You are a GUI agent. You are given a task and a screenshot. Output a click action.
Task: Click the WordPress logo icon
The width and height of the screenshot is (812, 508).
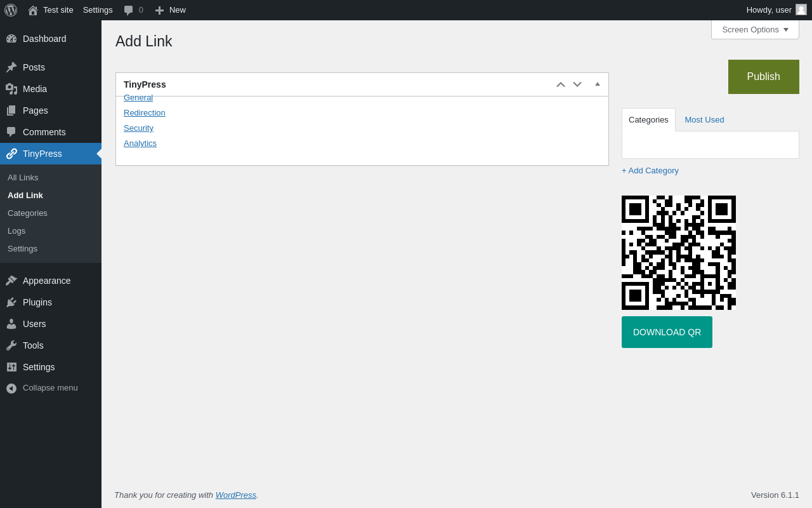pos(11,10)
